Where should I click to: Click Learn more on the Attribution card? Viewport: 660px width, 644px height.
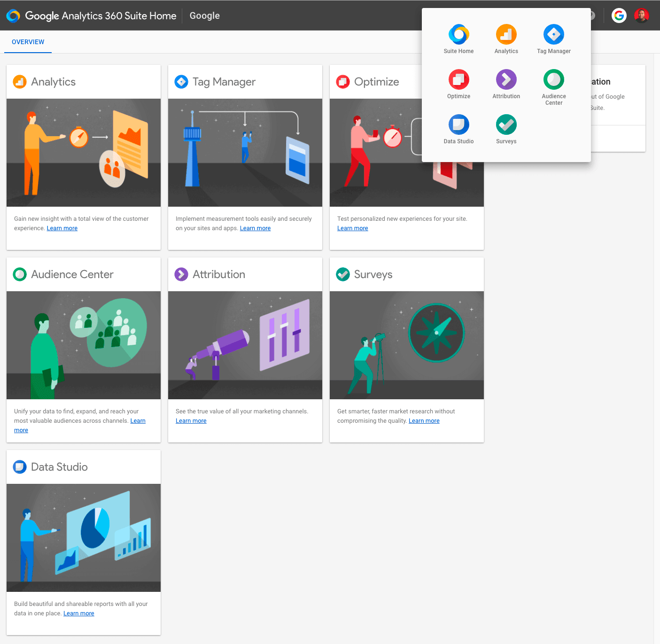click(191, 421)
